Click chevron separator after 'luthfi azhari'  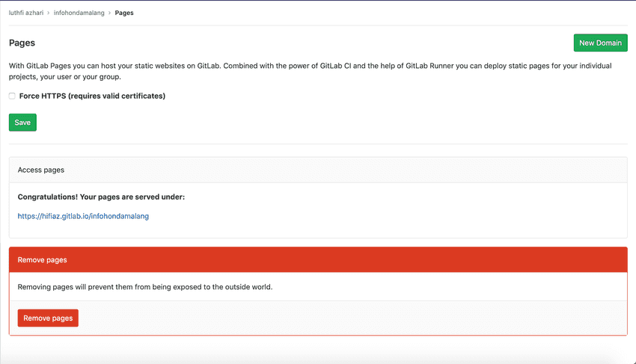49,13
